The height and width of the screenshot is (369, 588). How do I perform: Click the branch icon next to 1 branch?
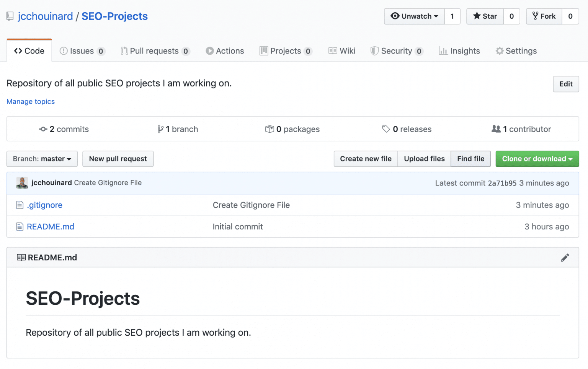160,129
